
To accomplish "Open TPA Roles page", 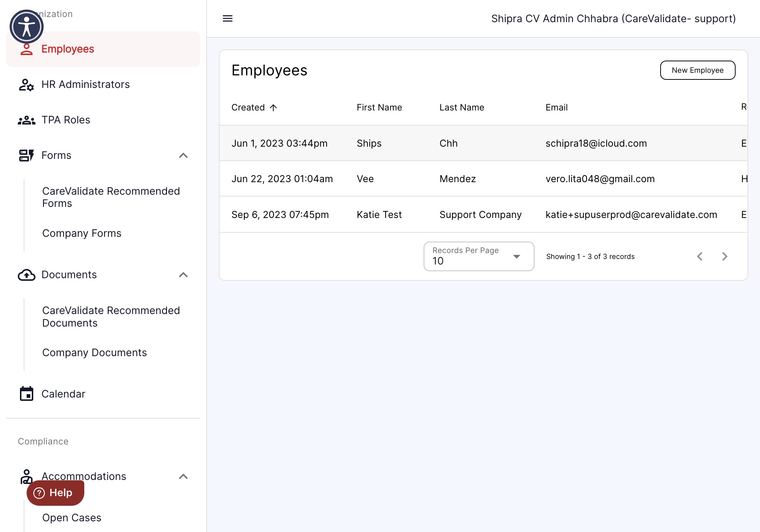I will 103,120.
